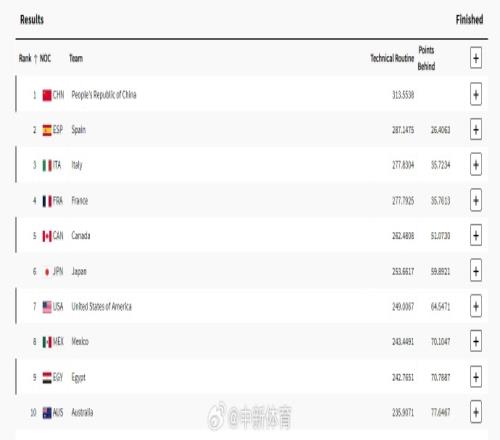Expand Spain's result details
Viewport: 500px width, 440px height.
[x=476, y=130]
